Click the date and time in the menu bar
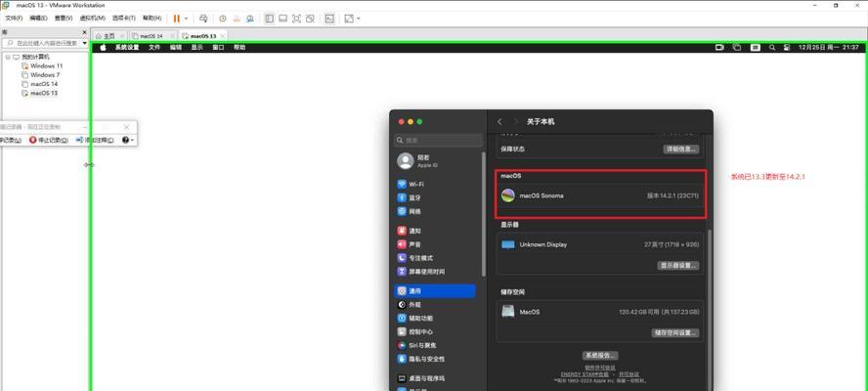 pyautogui.click(x=828, y=48)
